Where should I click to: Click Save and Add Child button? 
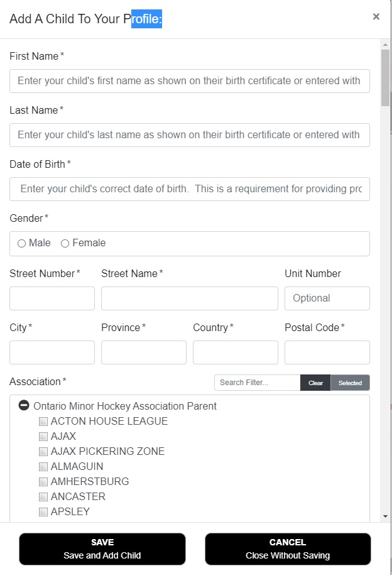pyautogui.click(x=102, y=549)
